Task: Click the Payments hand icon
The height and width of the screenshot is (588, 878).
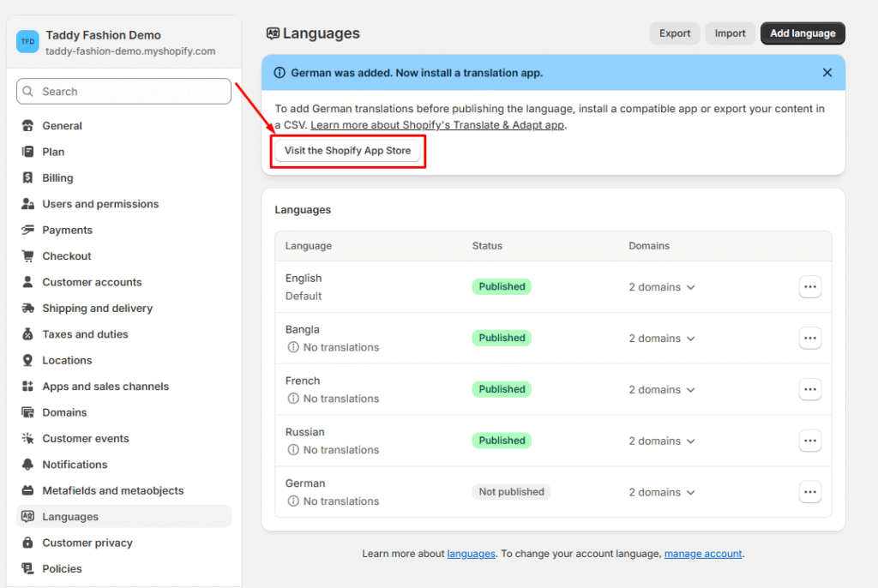Action: coord(27,230)
